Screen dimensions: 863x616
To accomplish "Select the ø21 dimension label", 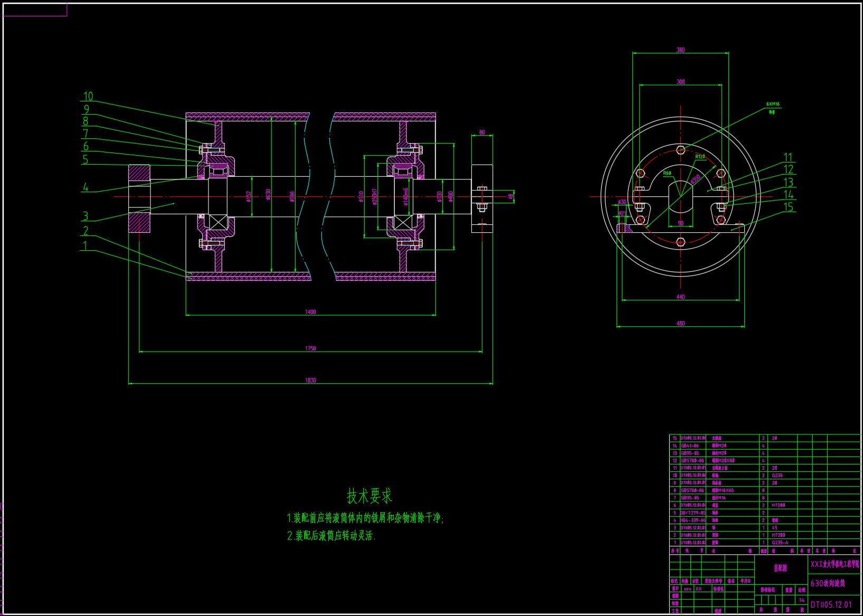I will 622,214.
